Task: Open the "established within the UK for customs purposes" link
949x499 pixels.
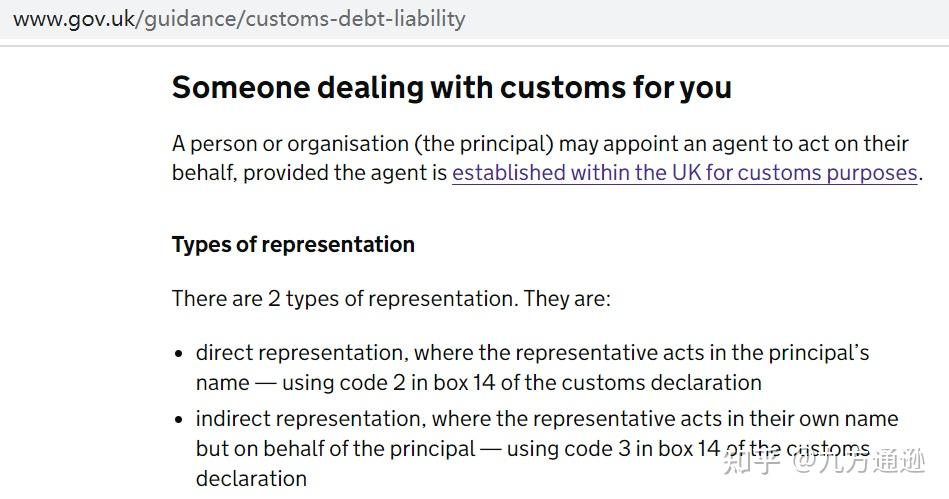Action: pos(684,173)
